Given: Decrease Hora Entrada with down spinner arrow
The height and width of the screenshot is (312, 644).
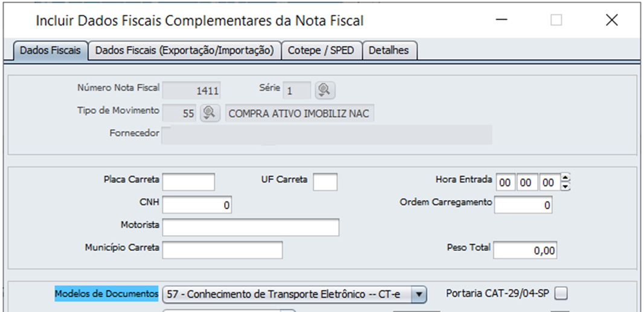Looking at the screenshot, I should coord(565,187).
